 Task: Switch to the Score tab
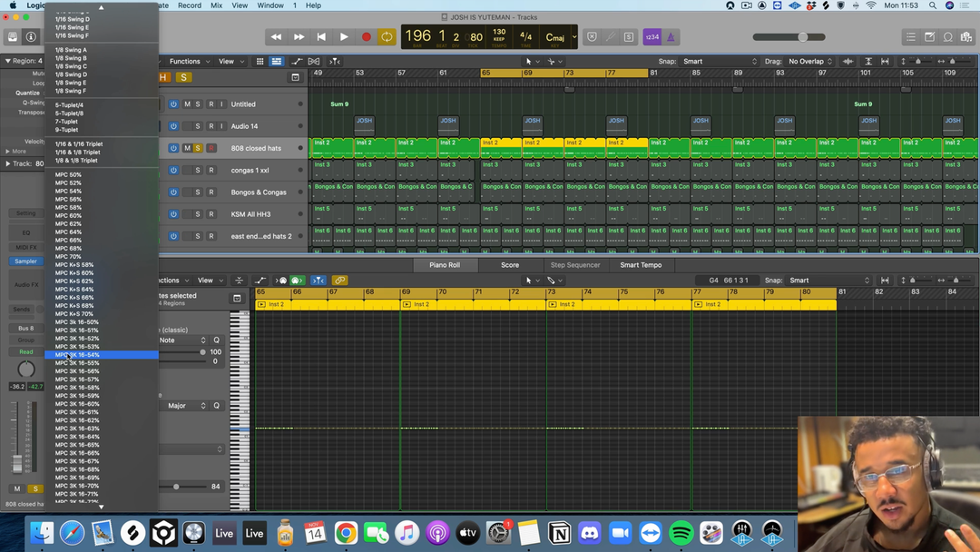click(510, 265)
